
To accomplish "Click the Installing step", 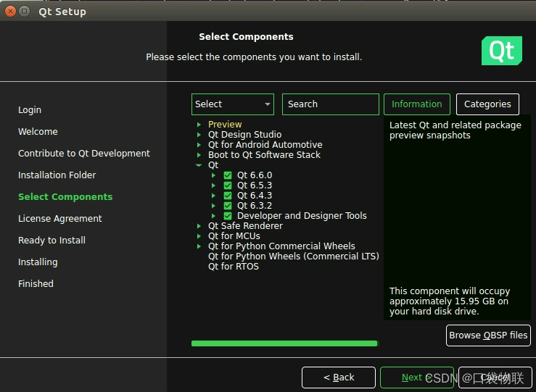I will click(38, 262).
